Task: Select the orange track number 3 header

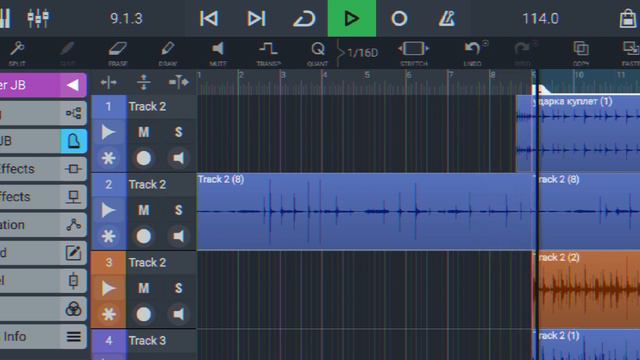Action: tap(108, 262)
